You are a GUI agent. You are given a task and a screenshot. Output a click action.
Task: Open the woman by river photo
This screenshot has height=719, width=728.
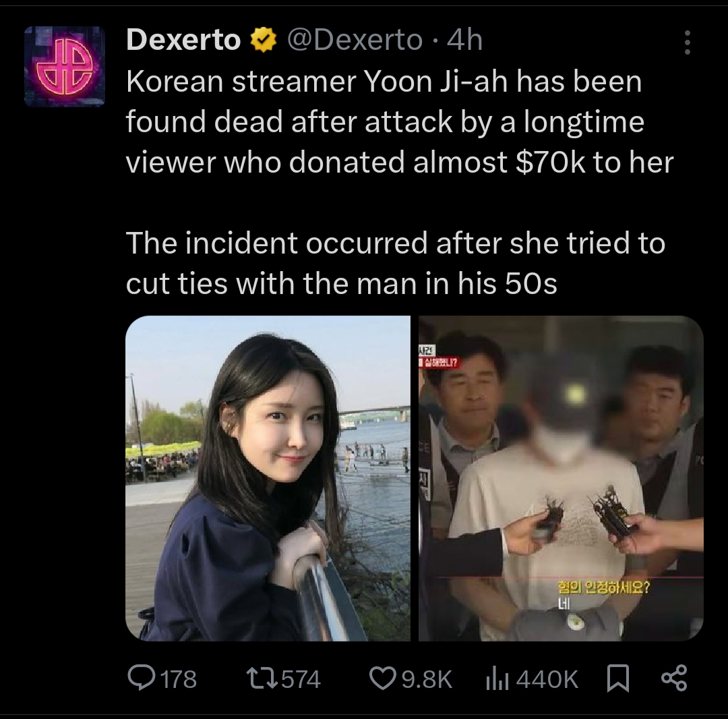[x=268, y=478]
